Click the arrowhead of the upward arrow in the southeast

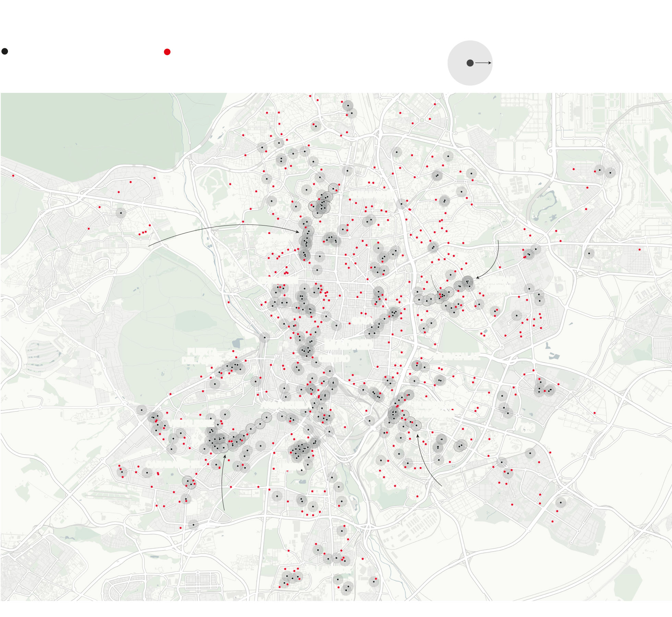pyautogui.click(x=418, y=436)
